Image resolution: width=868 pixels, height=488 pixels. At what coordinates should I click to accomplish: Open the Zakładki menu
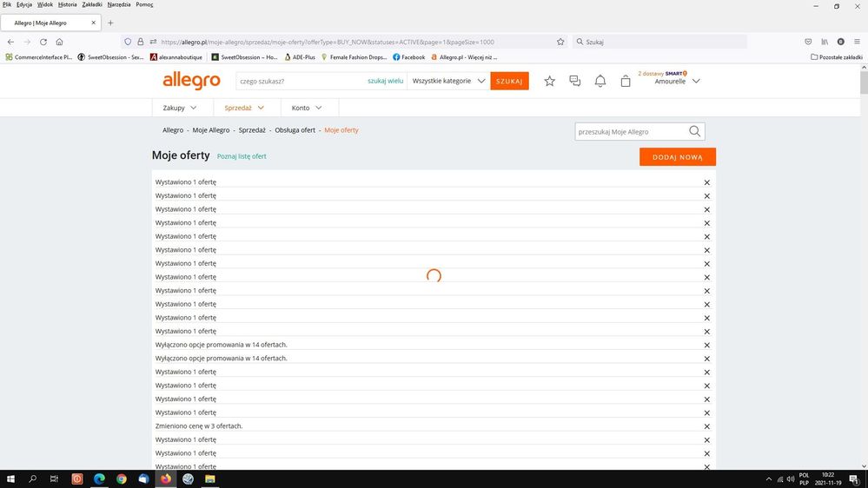coord(92,4)
